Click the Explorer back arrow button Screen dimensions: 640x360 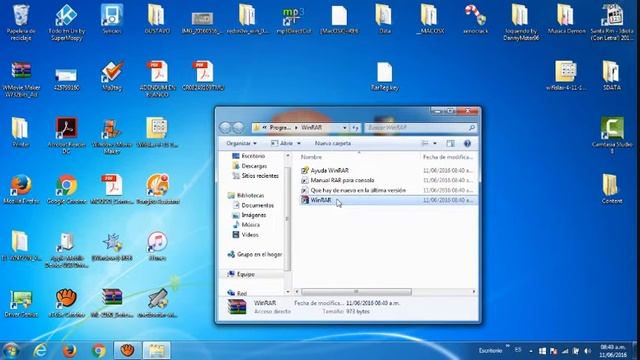(x=225, y=128)
